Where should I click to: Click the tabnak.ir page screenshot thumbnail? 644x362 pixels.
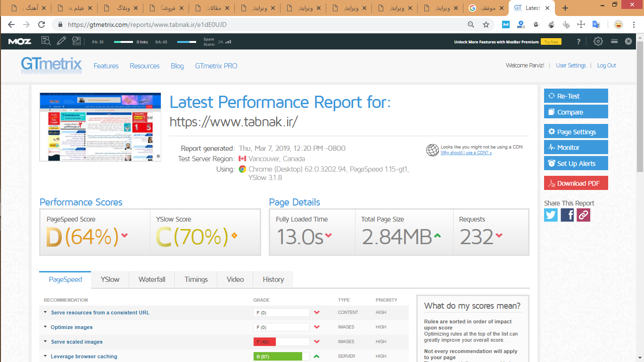pos(100,127)
